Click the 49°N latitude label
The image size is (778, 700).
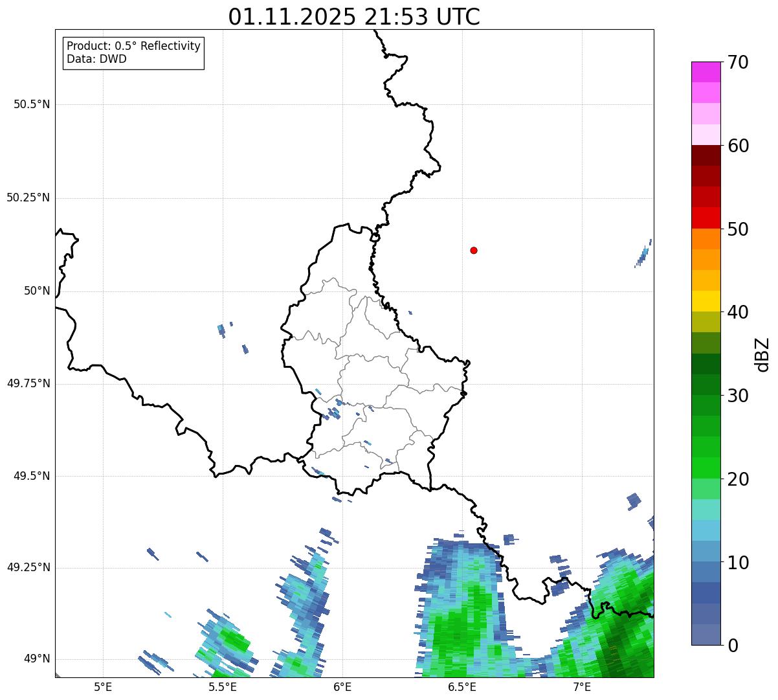37,659
